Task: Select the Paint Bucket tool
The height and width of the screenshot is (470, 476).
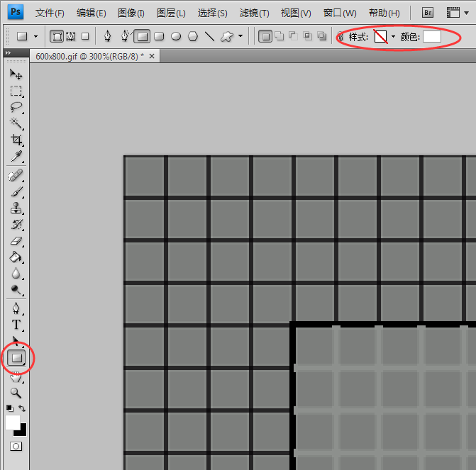Action: [16, 257]
